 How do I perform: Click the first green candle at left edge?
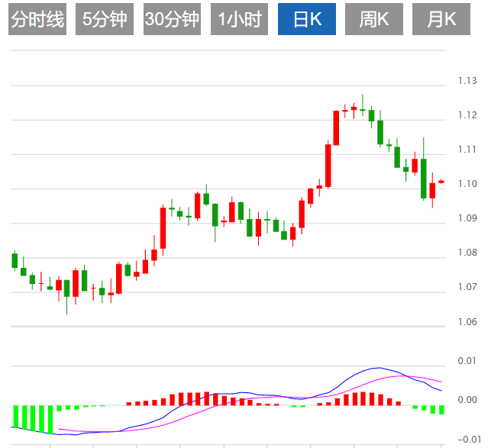point(15,260)
